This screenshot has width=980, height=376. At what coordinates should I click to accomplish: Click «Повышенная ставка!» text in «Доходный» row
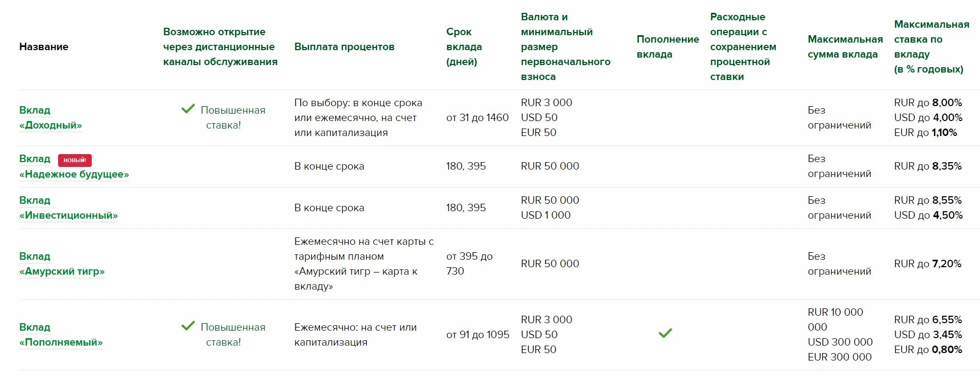[232, 118]
